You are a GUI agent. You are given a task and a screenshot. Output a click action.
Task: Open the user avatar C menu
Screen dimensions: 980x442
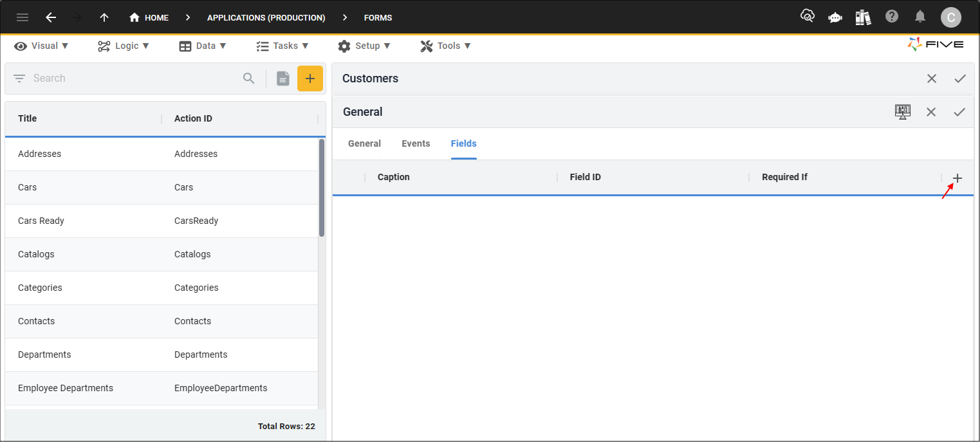950,17
